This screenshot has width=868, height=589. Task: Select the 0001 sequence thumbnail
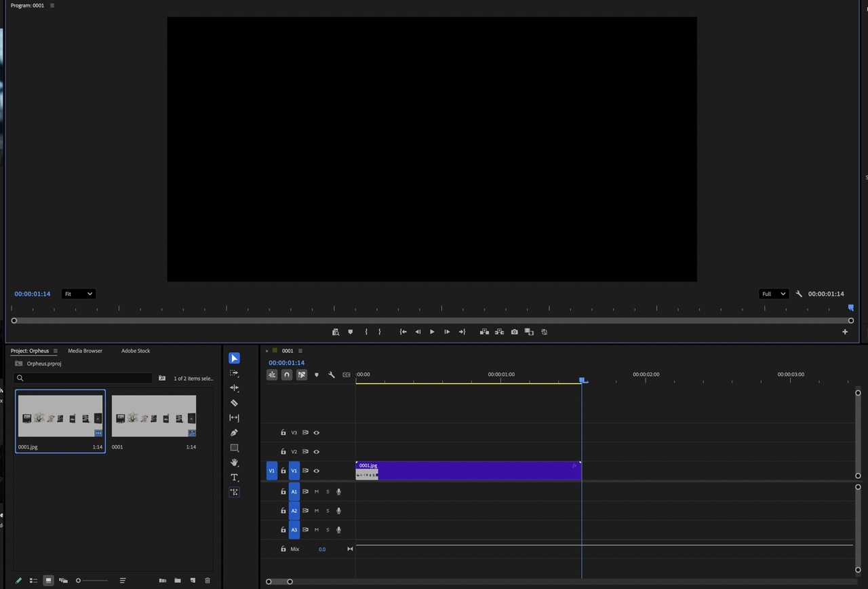pos(154,416)
